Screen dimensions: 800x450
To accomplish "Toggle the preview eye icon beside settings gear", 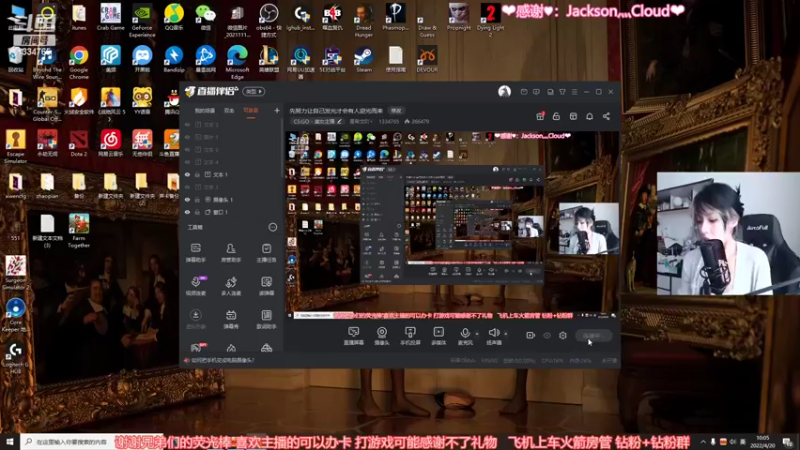I will pyautogui.click(x=547, y=335).
